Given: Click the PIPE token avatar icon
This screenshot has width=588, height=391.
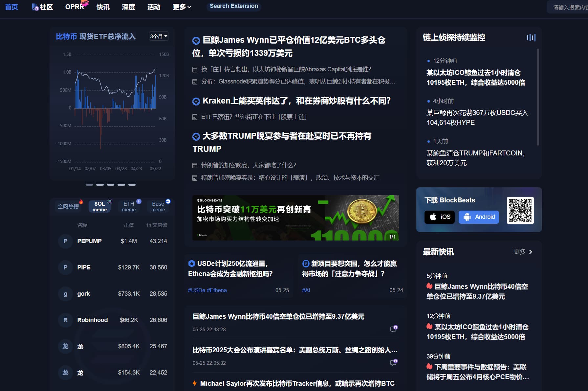Looking at the screenshot, I should coord(65,267).
